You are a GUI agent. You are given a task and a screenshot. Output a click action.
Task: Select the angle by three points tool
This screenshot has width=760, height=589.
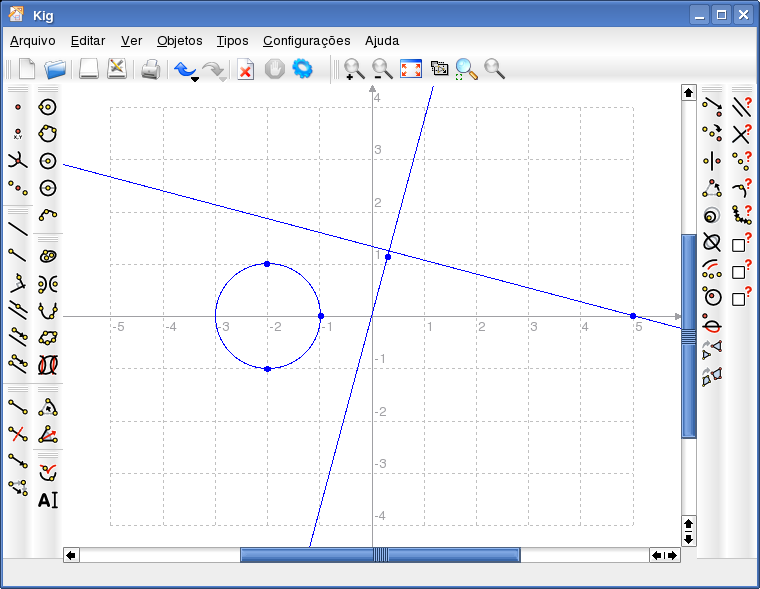coord(48,408)
